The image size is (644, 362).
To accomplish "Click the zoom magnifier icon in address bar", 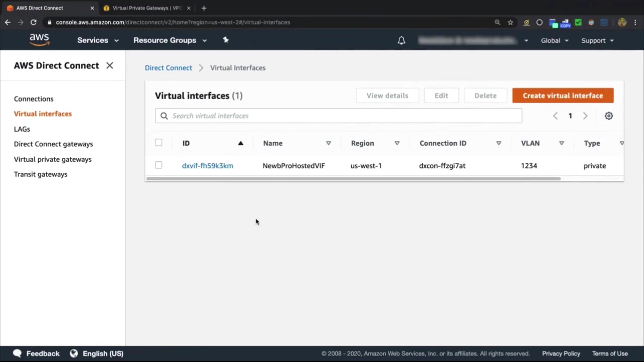I will [x=498, y=22].
